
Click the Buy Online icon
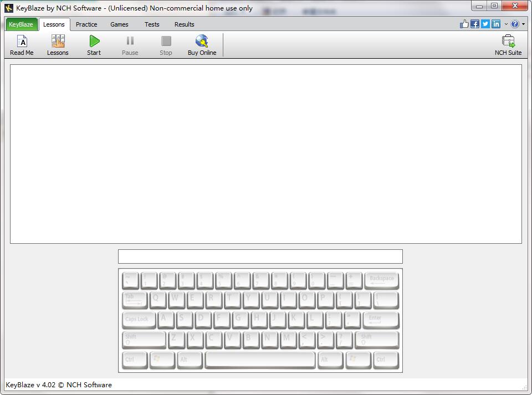[x=202, y=45]
